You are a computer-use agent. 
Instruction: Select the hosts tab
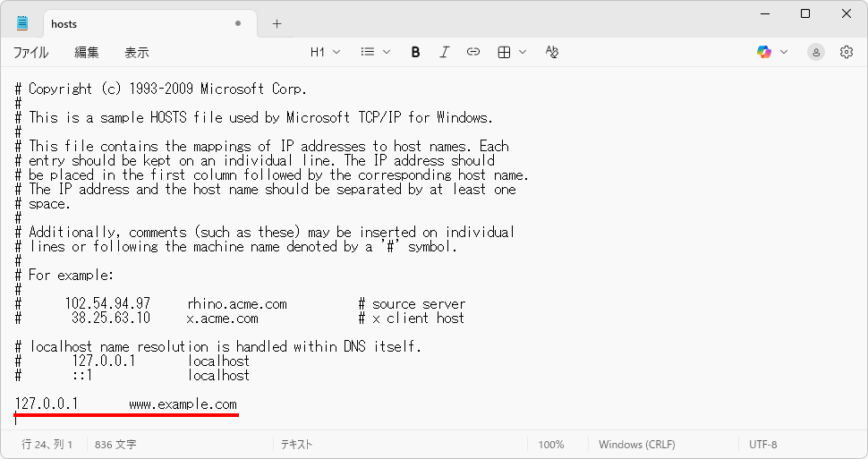(x=149, y=24)
